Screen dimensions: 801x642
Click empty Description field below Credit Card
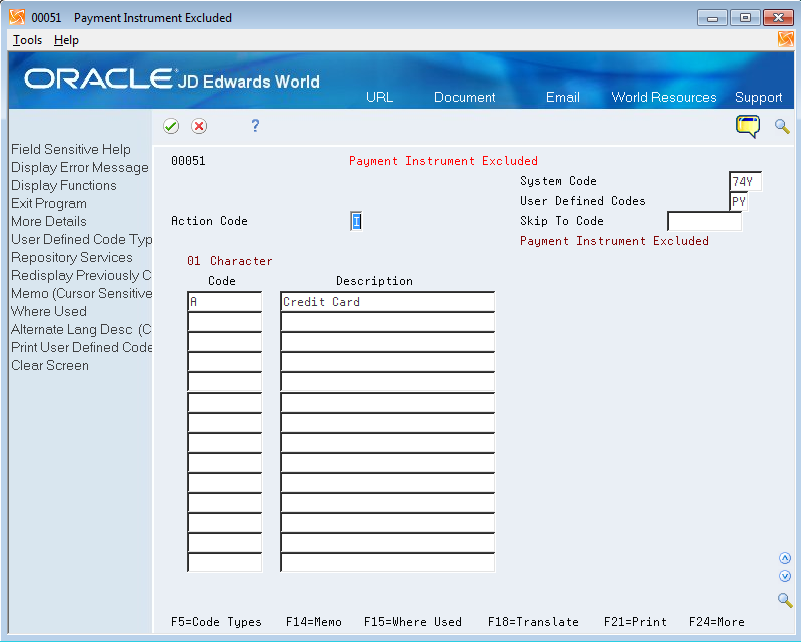(388, 322)
